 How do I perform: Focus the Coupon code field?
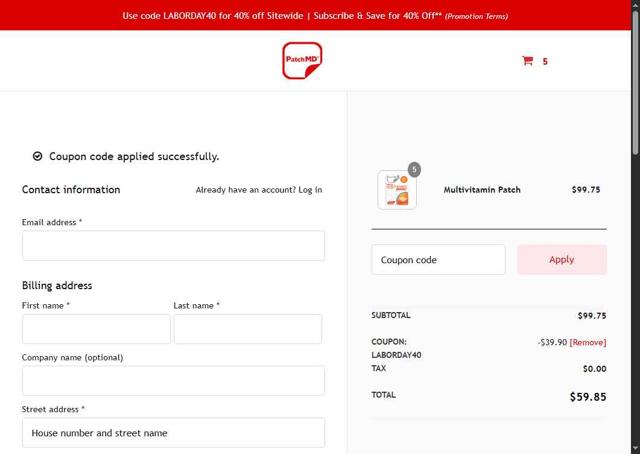[x=438, y=260]
